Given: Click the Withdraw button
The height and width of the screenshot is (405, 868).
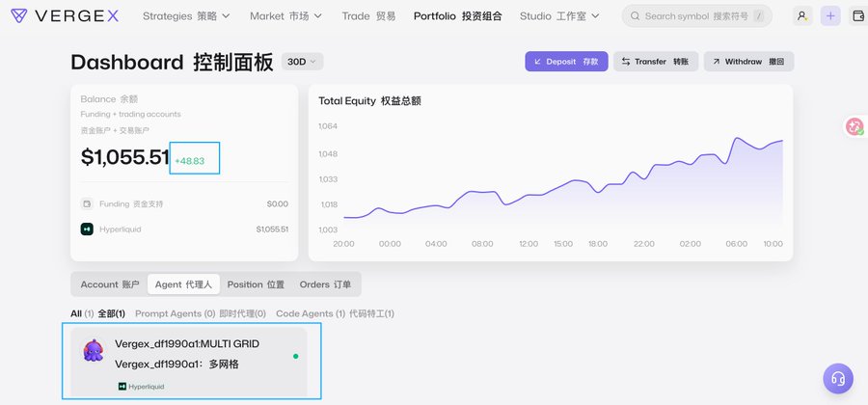Looking at the screenshot, I should [x=748, y=62].
